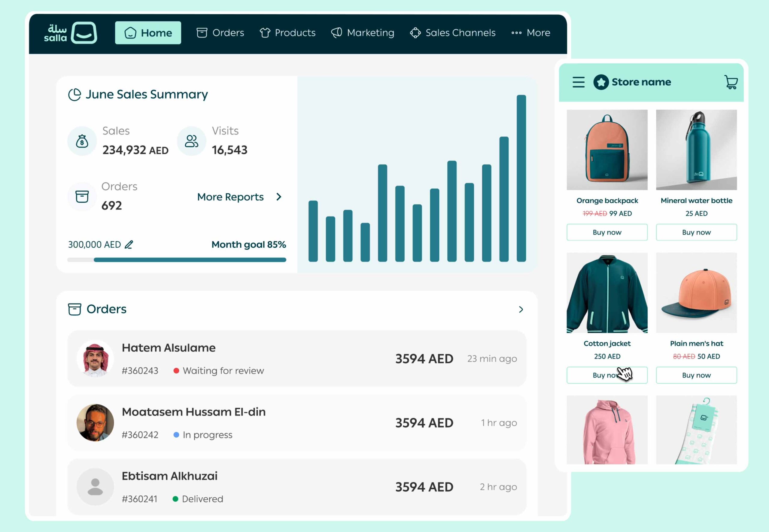Expand the Orders section with its chevron

pyautogui.click(x=521, y=310)
